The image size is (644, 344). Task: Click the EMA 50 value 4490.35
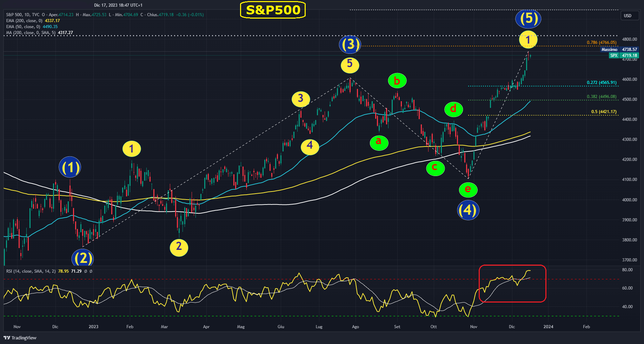pos(50,27)
